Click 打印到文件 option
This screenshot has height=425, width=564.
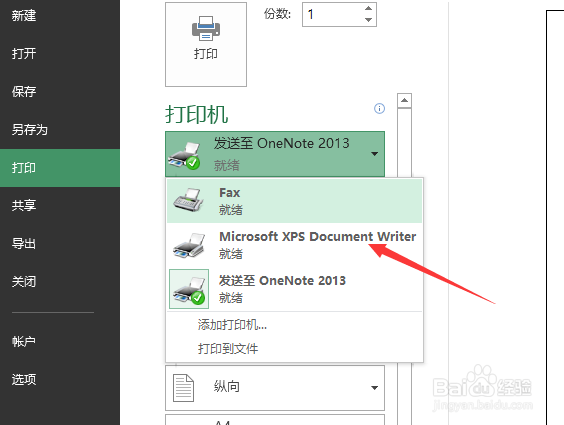pos(228,348)
